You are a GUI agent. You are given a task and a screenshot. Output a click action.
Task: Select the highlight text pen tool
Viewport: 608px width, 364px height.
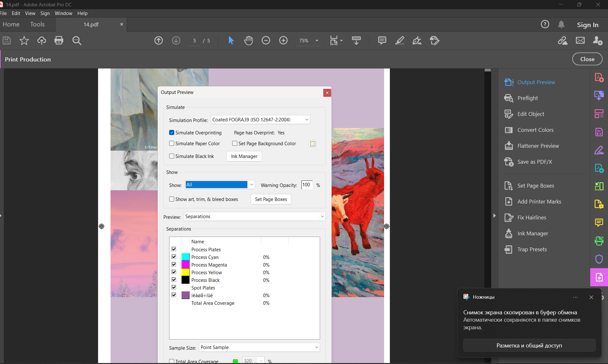point(400,40)
